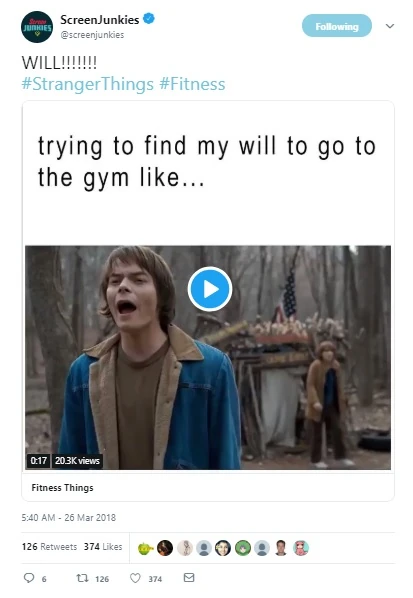
Task: View the 126 Retweets list
Action: click(49, 547)
